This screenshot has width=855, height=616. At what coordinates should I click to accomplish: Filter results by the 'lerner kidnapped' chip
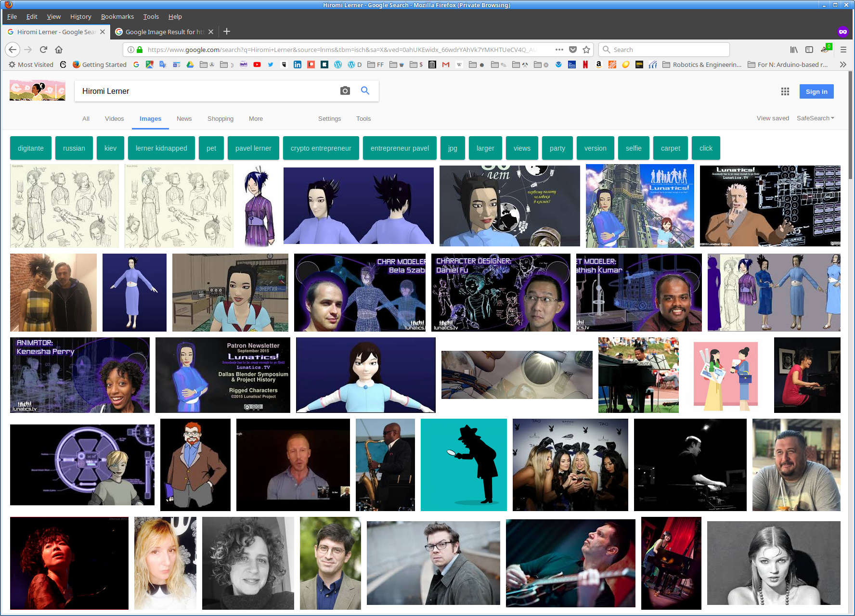(161, 148)
